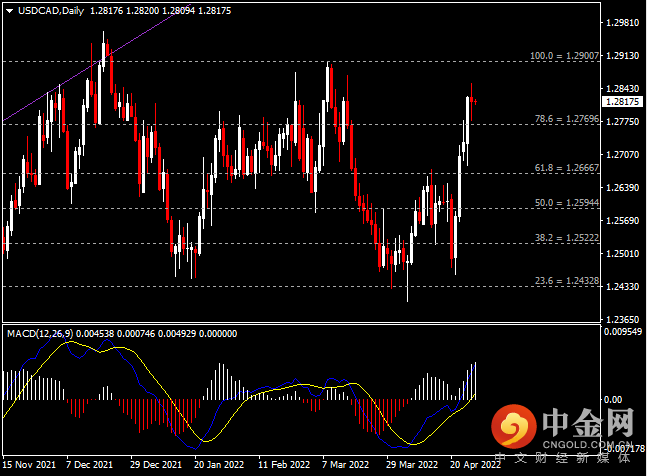Open the chart menu triangle beside USDCAD
648x476 pixels.
pos(10,11)
